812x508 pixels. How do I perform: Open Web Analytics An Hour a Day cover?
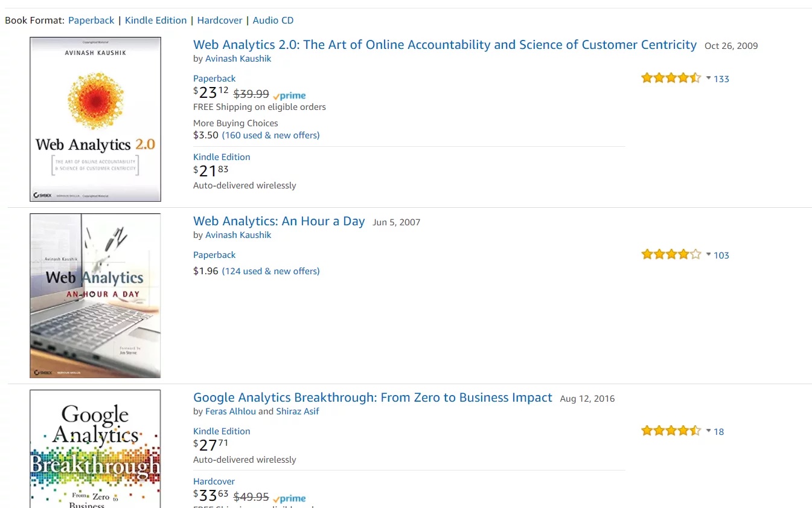pos(95,295)
